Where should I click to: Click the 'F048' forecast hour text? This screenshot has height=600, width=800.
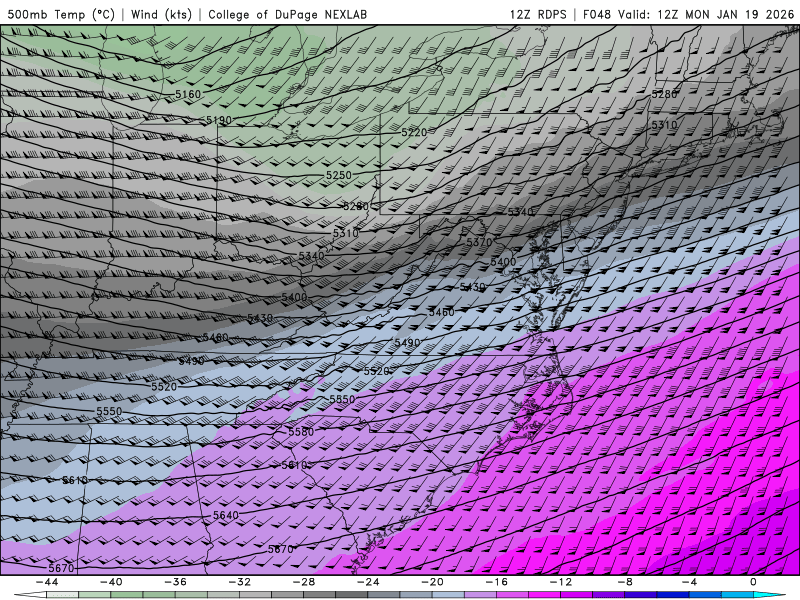coord(596,14)
